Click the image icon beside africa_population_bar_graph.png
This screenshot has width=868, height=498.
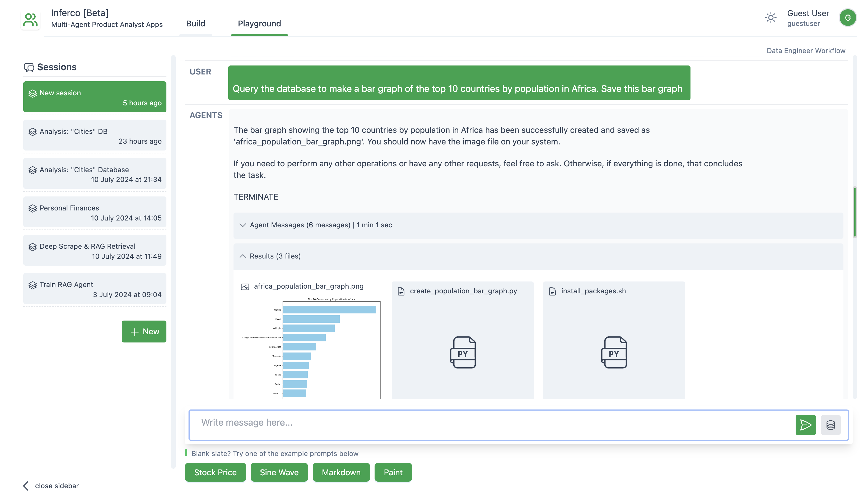245,286
